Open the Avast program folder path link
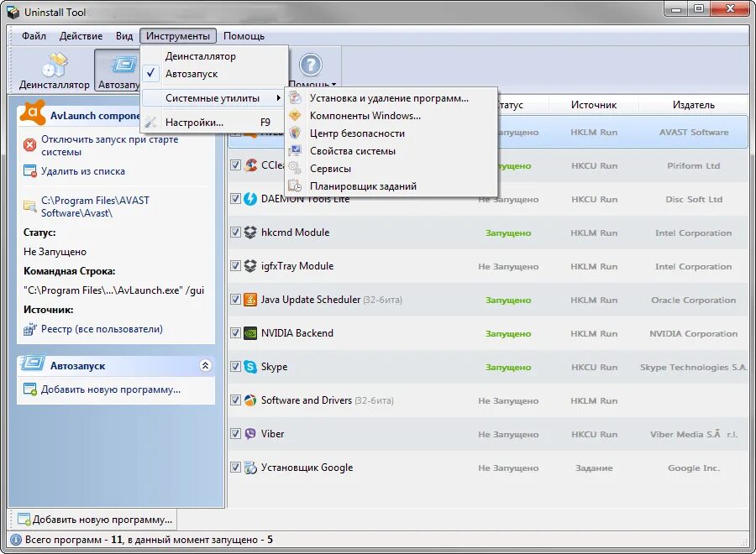756x554 pixels. pyautogui.click(x=95, y=206)
